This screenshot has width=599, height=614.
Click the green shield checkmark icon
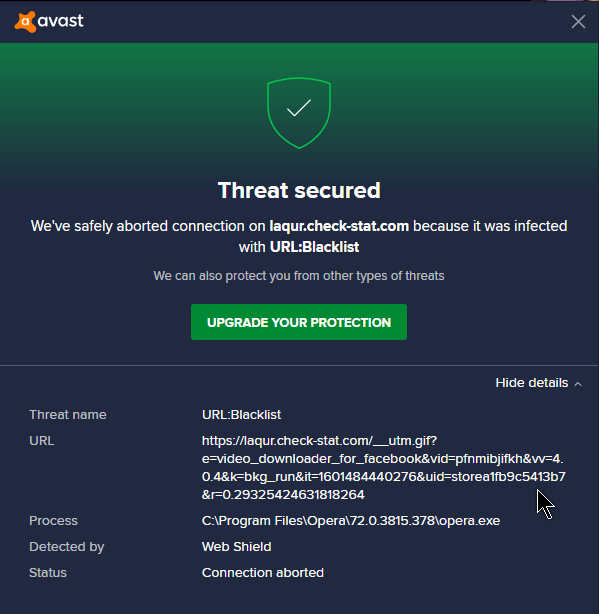point(299,113)
